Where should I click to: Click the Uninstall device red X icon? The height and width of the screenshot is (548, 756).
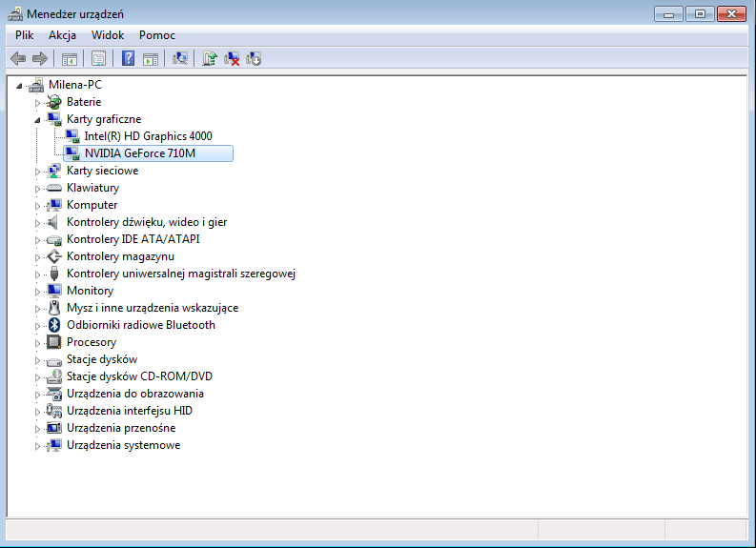pyautogui.click(x=232, y=59)
